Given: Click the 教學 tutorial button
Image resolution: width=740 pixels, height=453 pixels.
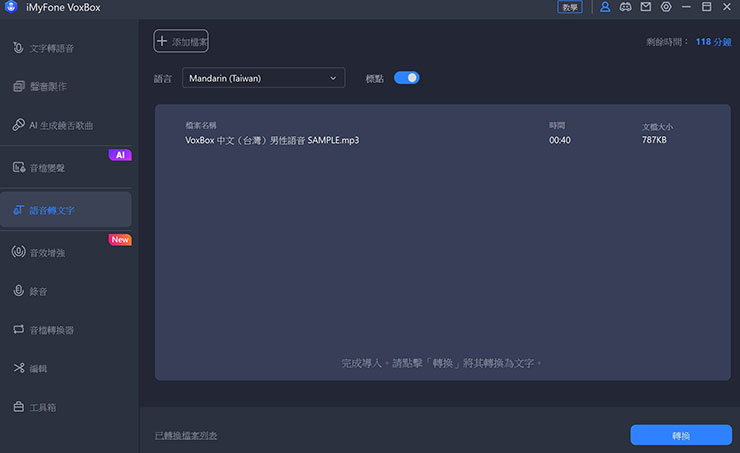Looking at the screenshot, I should (570, 7).
